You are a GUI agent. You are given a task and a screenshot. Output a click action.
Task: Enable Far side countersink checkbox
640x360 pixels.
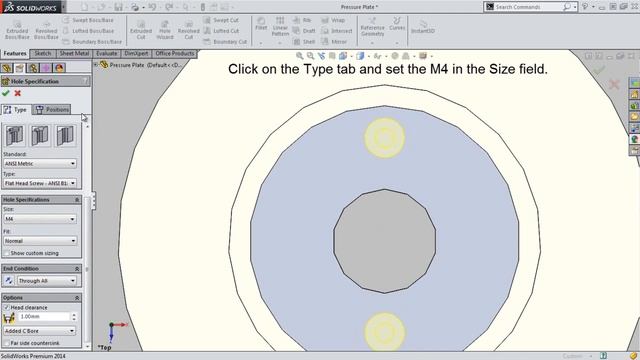pyautogui.click(x=7, y=343)
